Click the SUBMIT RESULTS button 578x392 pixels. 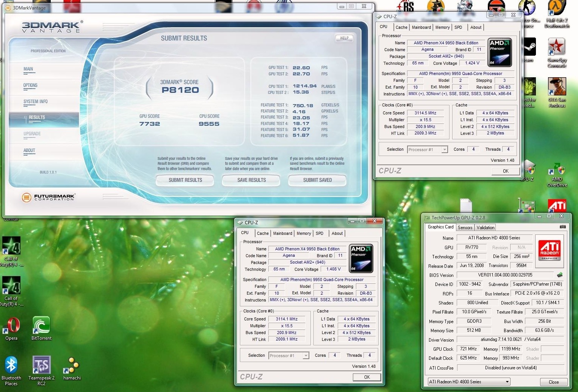click(x=185, y=180)
